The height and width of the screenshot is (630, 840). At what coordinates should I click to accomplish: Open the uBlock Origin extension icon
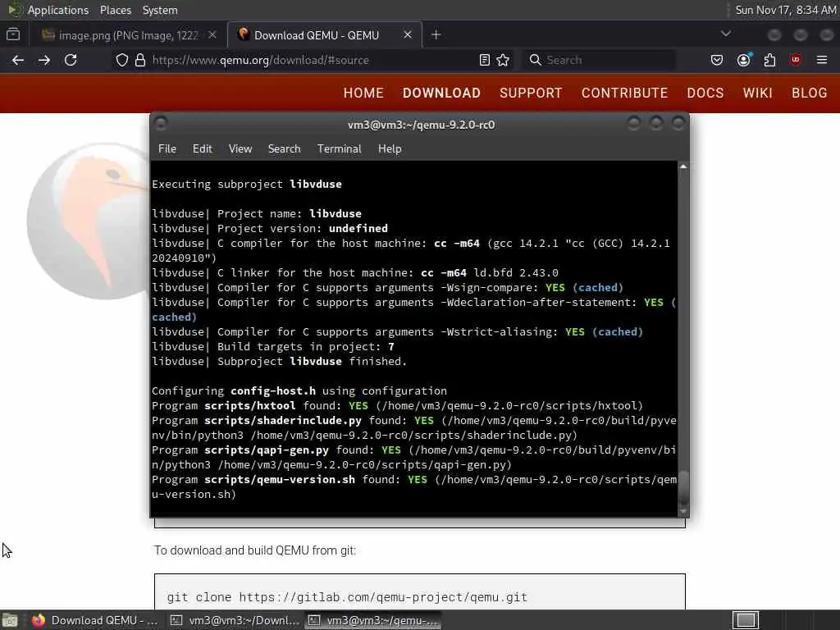pos(796,60)
